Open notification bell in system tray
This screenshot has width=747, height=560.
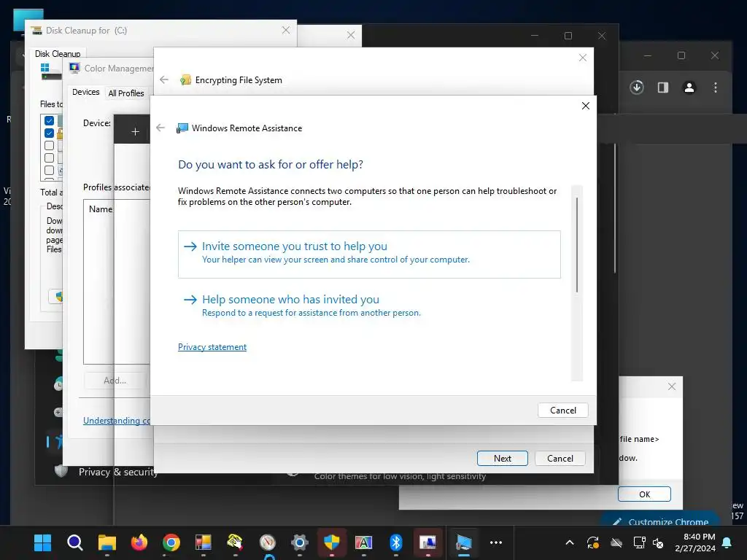click(x=727, y=542)
